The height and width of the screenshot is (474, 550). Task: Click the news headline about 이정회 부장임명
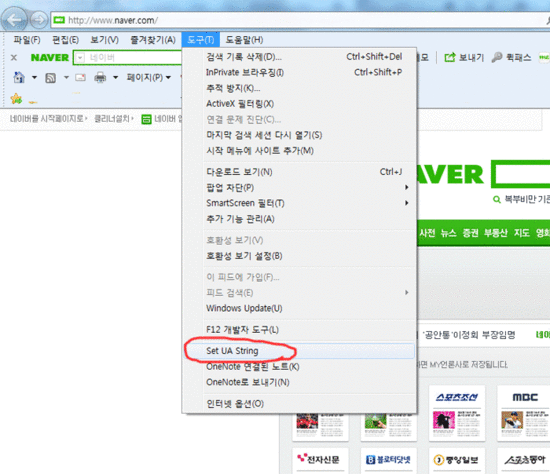469,335
